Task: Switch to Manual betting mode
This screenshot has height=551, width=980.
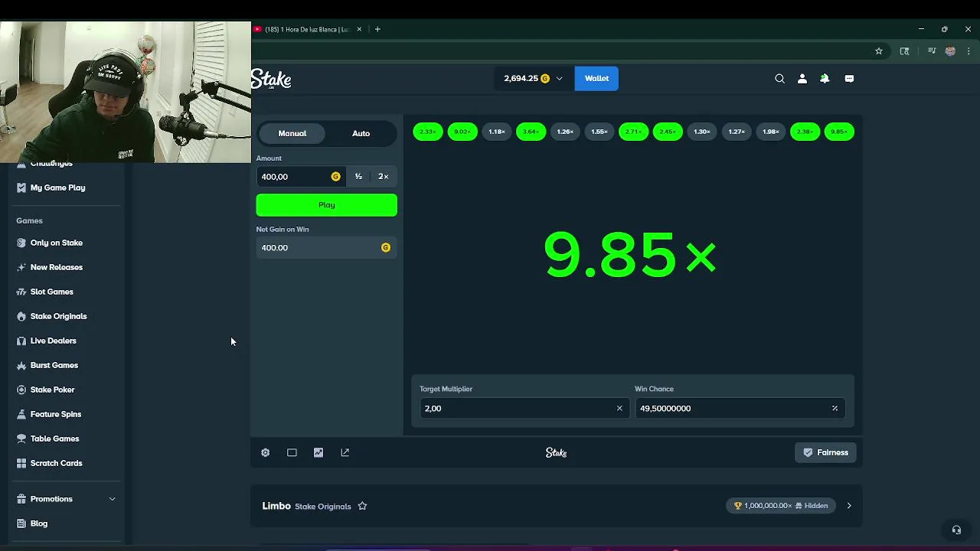Action: [x=292, y=133]
